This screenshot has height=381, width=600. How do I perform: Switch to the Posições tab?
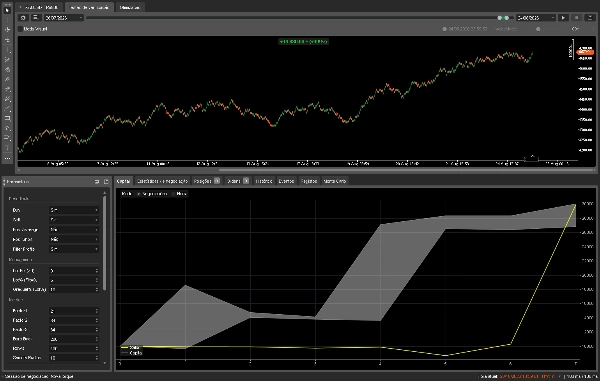pyautogui.click(x=207, y=181)
